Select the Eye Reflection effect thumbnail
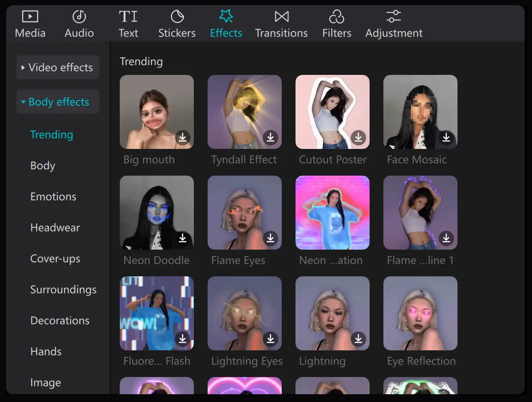The height and width of the screenshot is (402, 532). (x=420, y=313)
